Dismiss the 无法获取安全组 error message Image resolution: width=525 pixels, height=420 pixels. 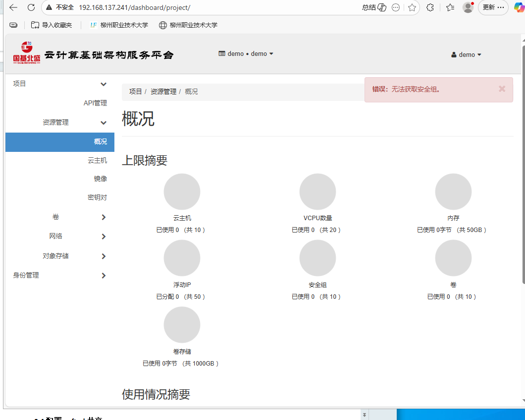tap(502, 90)
